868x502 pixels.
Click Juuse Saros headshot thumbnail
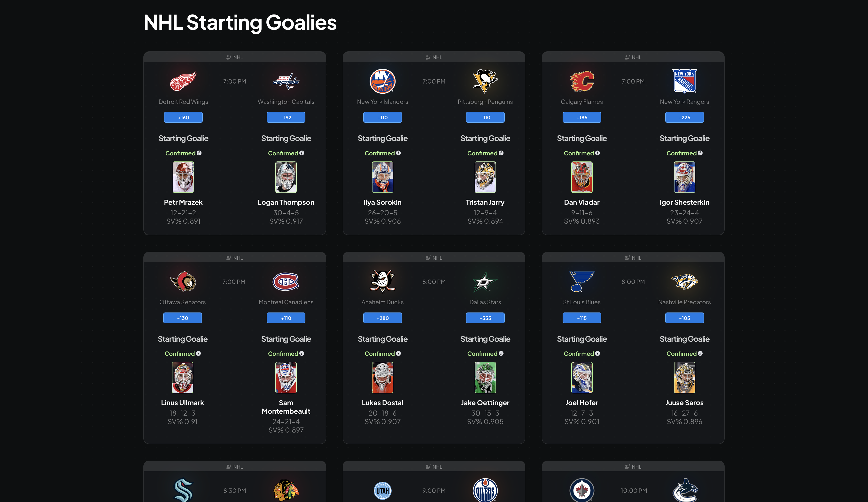[684, 378]
